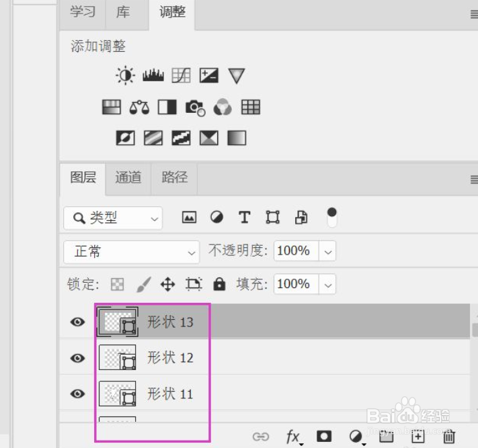
Task: Lock transparent pixels
Action: (118, 285)
